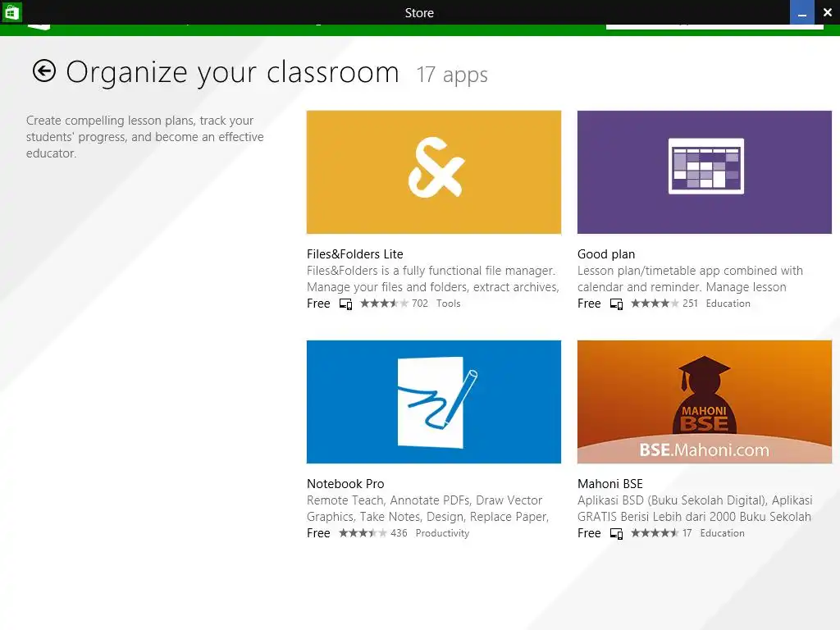Click the Good plan lesson plan description
Image resolution: width=840 pixels, height=630 pixels.
pyautogui.click(x=690, y=279)
